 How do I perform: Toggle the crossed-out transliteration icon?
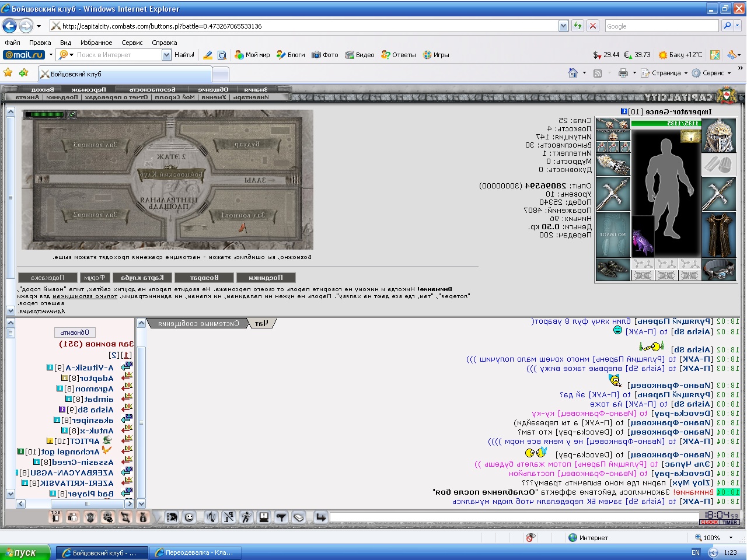tap(229, 517)
